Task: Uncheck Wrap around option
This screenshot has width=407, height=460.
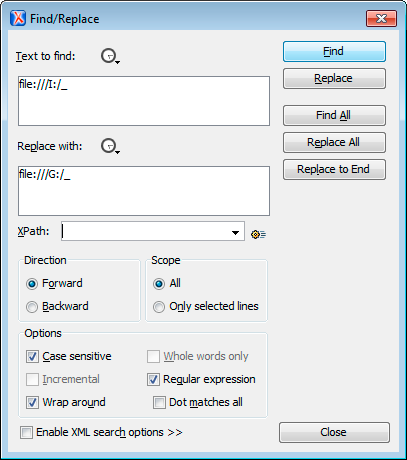Action: (32, 402)
